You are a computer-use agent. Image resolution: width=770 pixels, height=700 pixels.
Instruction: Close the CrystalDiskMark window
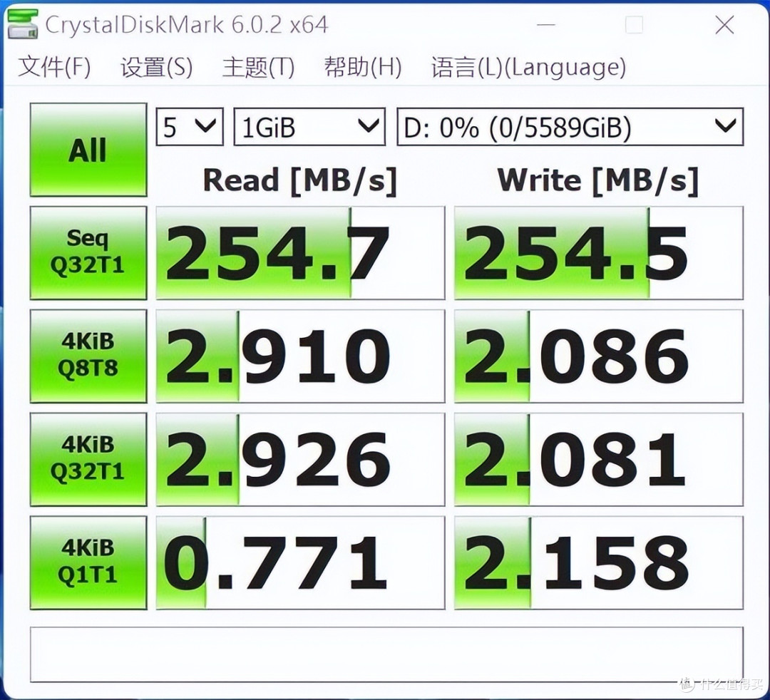(x=724, y=24)
